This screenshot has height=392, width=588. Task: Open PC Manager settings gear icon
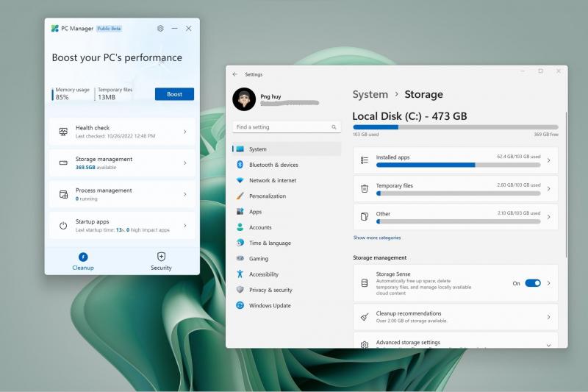(160, 28)
